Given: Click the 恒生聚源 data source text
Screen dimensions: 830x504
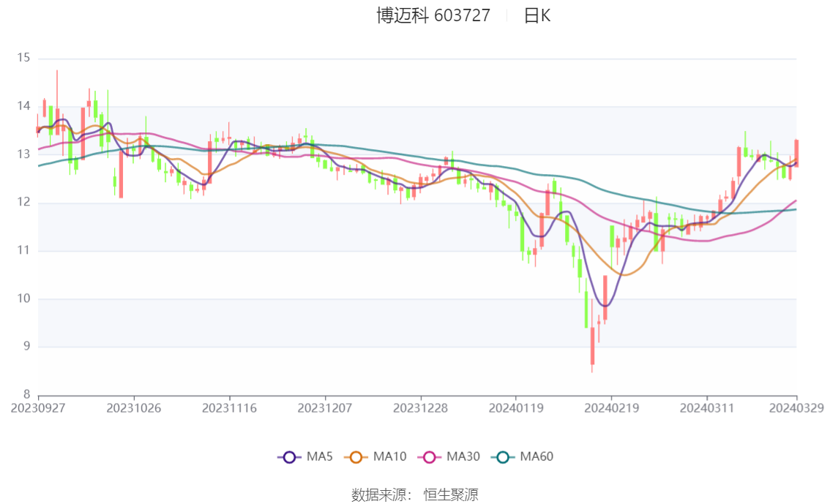Looking at the screenshot, I should pyautogui.click(x=451, y=494).
